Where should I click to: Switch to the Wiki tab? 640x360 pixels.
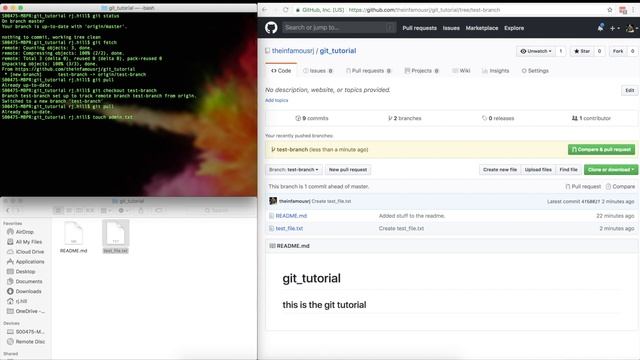coord(461,71)
